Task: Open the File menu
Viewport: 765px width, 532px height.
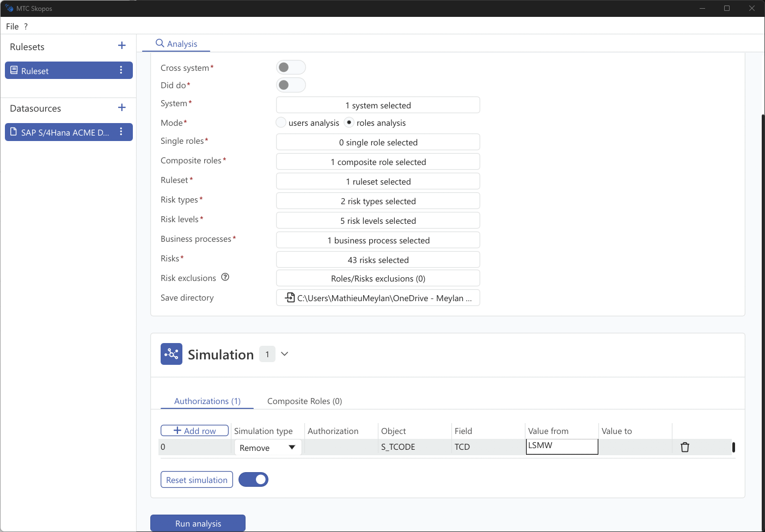Action: pyautogui.click(x=12, y=26)
